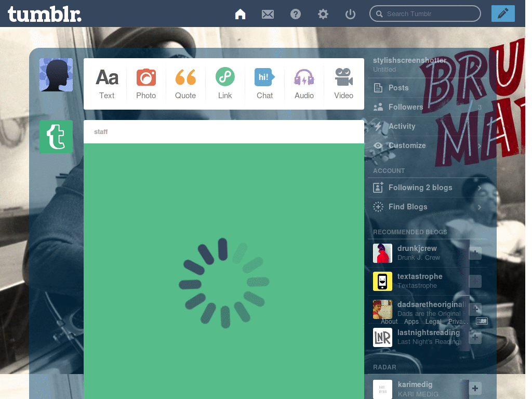Open Following 2 blogs
The width and height of the screenshot is (532, 399).
[428, 187]
